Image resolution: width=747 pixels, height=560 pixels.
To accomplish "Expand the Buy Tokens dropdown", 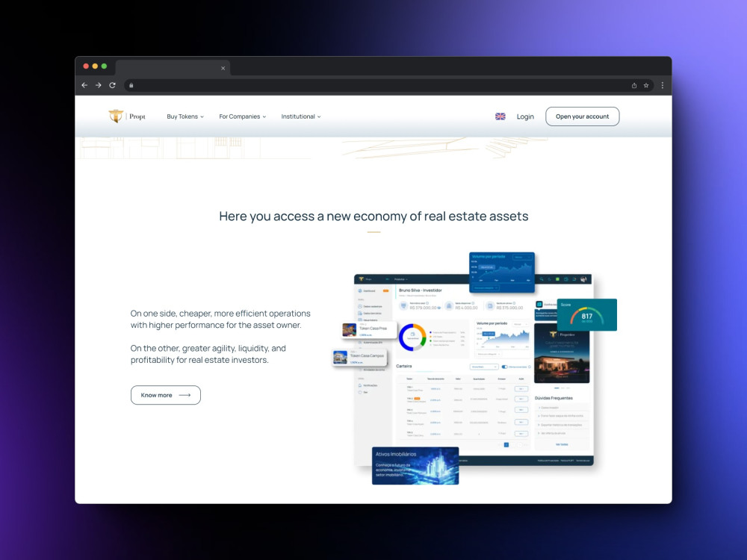I will click(x=185, y=116).
